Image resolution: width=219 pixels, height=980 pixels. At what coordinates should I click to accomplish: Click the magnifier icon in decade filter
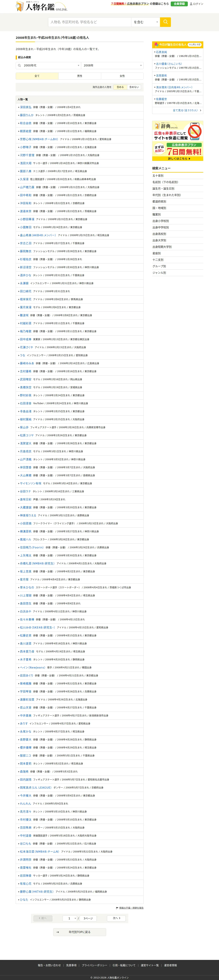(19, 65)
